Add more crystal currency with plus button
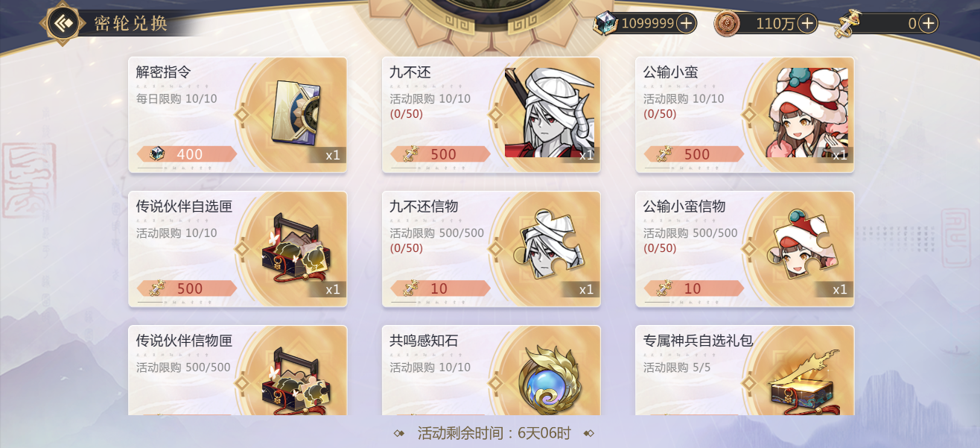 pyautogui.click(x=686, y=24)
